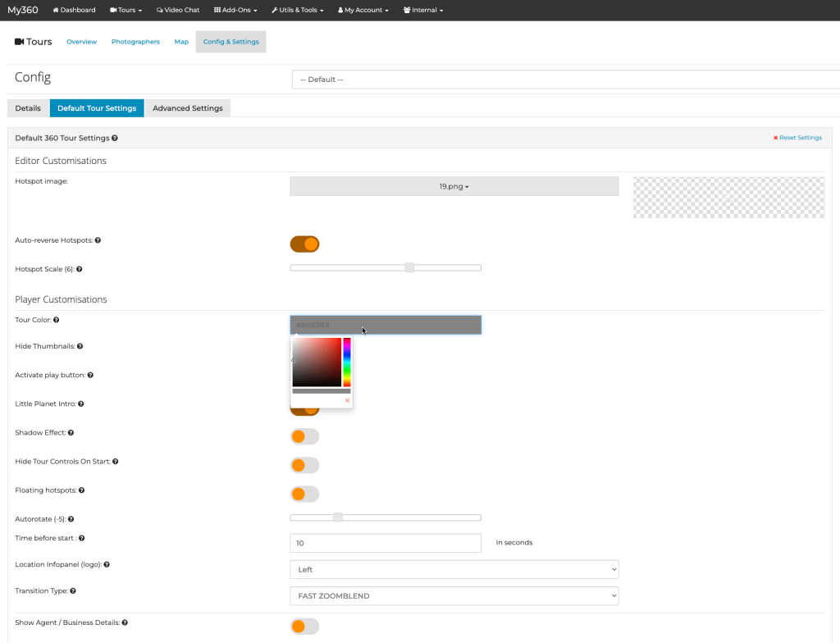Toggle Floating hotspots switch
The height and width of the screenshot is (643, 840).
pyautogui.click(x=305, y=494)
